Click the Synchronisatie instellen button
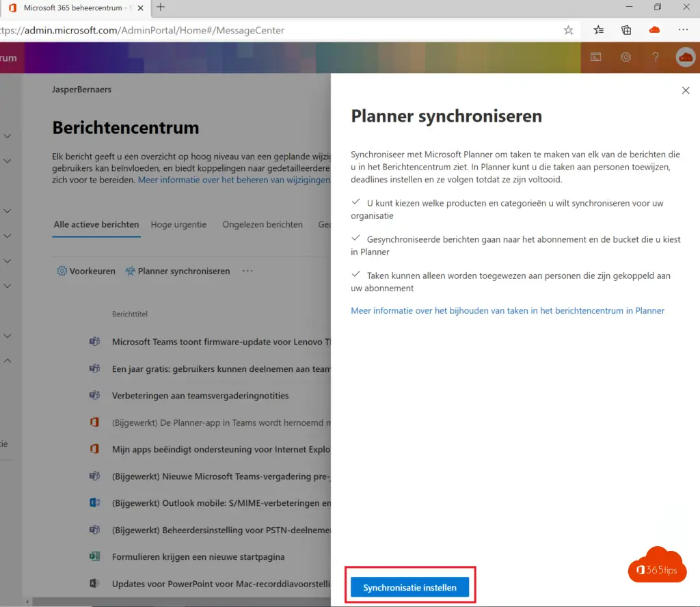 coord(409,588)
